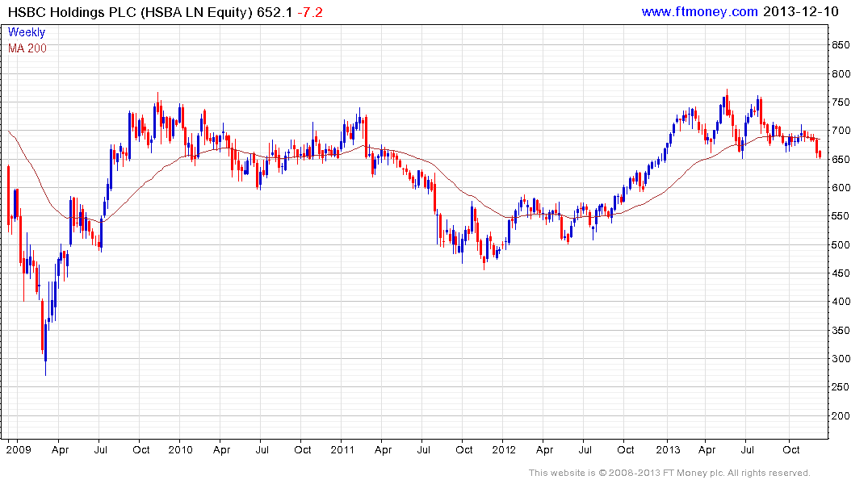Click the 600 price axis label
The height and width of the screenshot is (484, 868).
[841, 187]
